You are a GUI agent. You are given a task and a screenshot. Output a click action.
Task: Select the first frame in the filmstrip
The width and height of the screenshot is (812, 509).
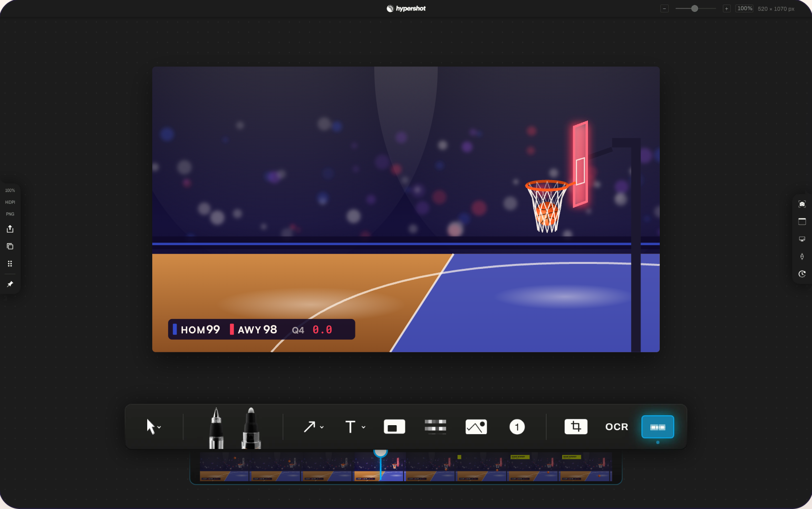225,466
